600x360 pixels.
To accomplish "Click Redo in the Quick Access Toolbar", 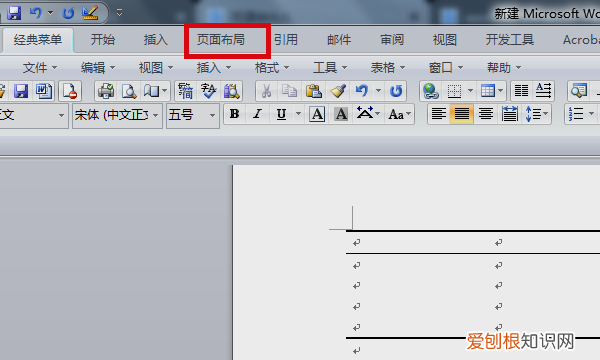I will pyautogui.click(x=68, y=13).
